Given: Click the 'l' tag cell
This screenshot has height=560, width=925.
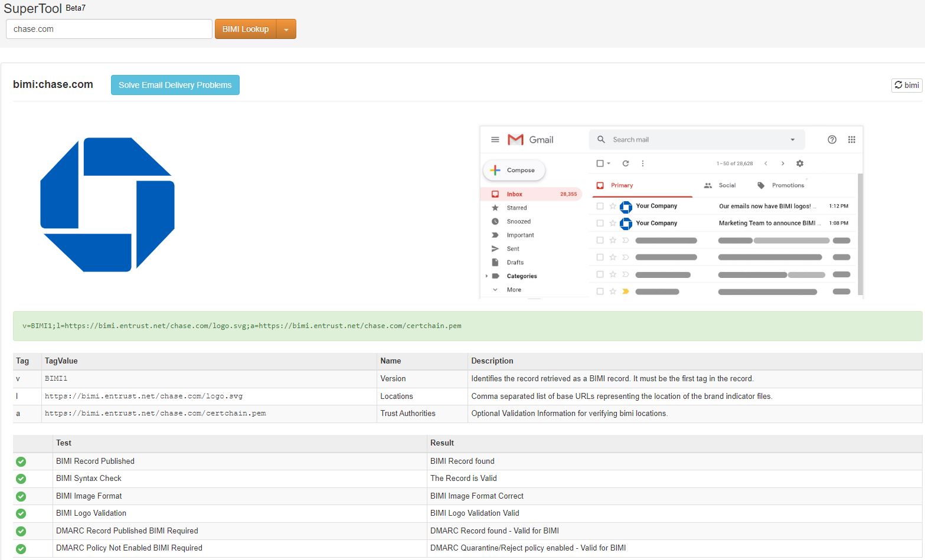Looking at the screenshot, I should pyautogui.click(x=27, y=397).
